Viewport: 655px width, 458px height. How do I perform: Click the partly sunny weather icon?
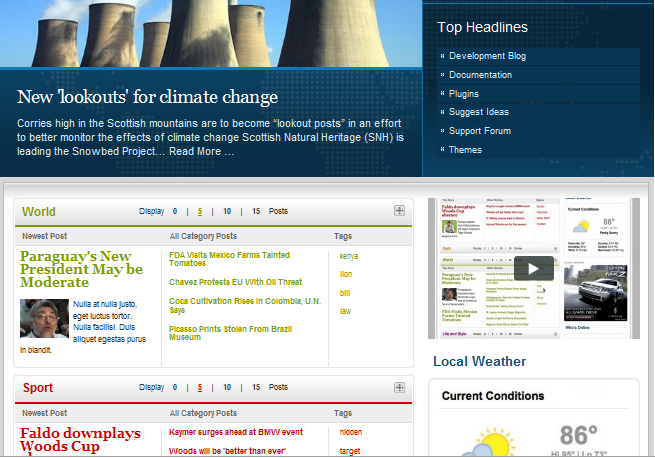point(489,442)
